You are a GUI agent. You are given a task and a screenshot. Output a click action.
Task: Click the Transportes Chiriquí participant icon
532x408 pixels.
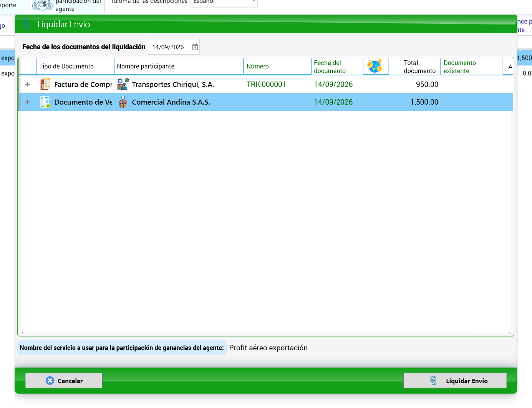tap(123, 84)
